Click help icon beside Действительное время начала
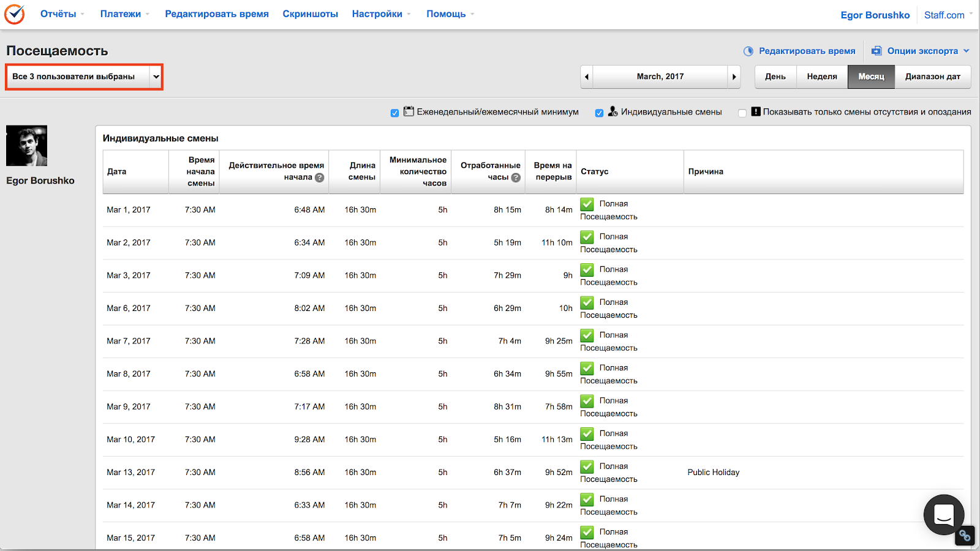Image resolution: width=980 pixels, height=551 pixels. coord(319,178)
